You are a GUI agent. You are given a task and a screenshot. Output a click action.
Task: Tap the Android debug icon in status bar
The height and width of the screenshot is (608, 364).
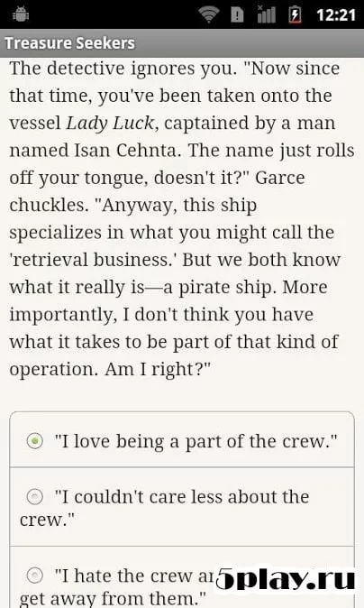[21, 14]
